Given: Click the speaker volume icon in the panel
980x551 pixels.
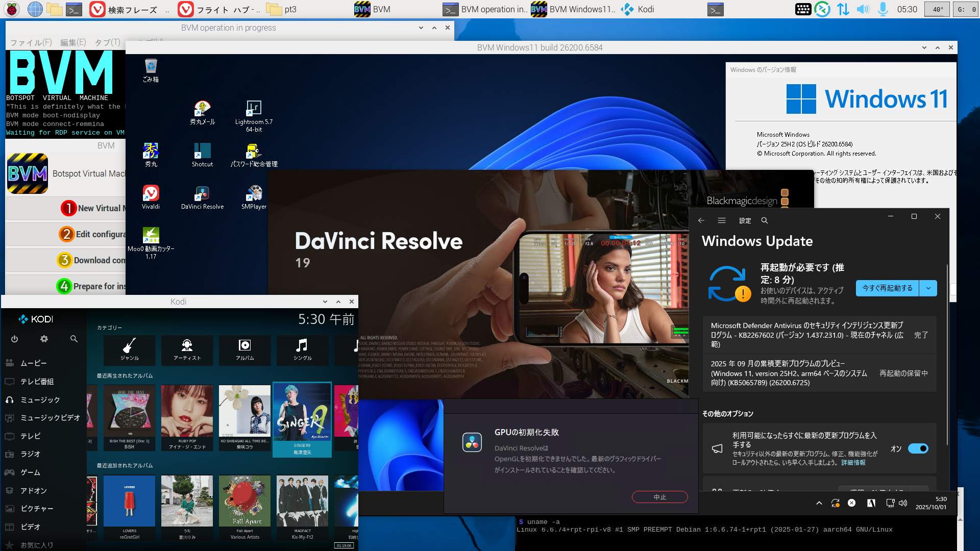Looking at the screenshot, I should (862, 9).
